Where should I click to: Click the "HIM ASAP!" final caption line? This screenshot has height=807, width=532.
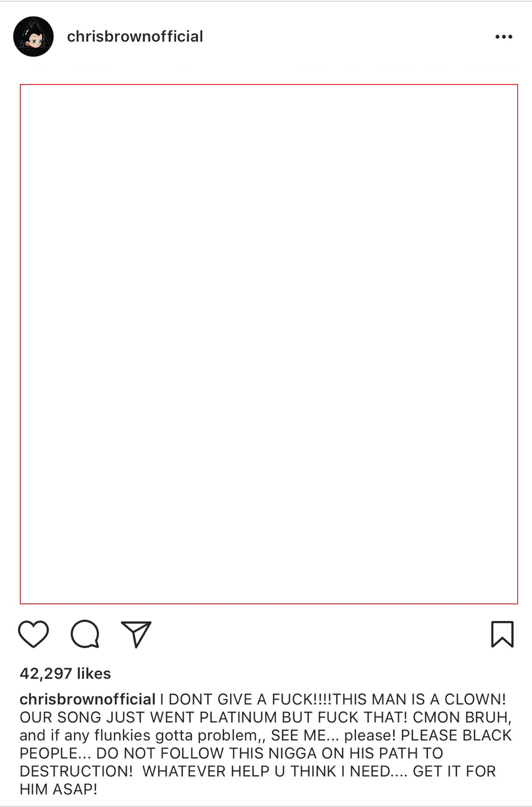pos(58,789)
